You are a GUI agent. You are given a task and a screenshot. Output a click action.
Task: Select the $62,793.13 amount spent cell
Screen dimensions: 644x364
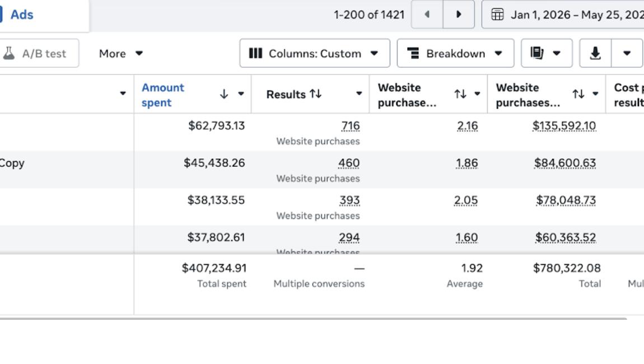[x=217, y=125]
